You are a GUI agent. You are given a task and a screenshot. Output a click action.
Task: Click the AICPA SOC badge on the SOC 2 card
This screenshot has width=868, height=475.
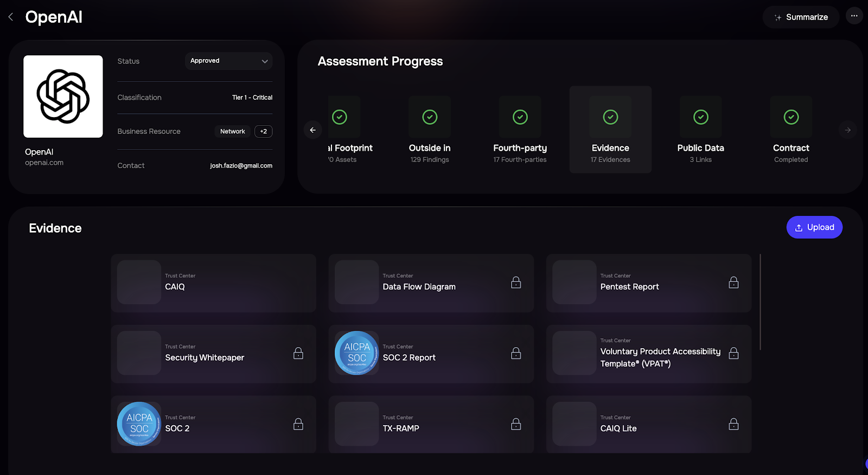[x=139, y=423]
